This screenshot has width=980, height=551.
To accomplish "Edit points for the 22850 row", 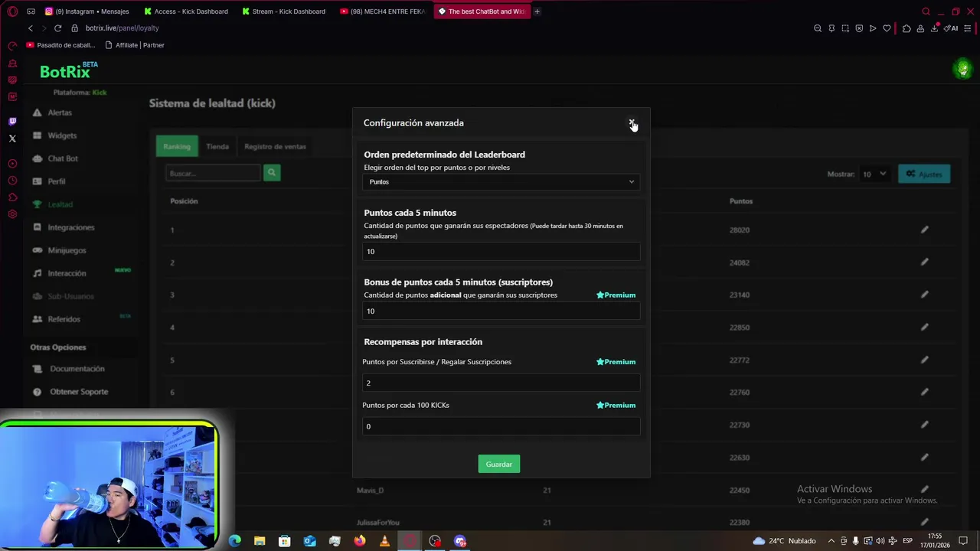I will coord(925,327).
